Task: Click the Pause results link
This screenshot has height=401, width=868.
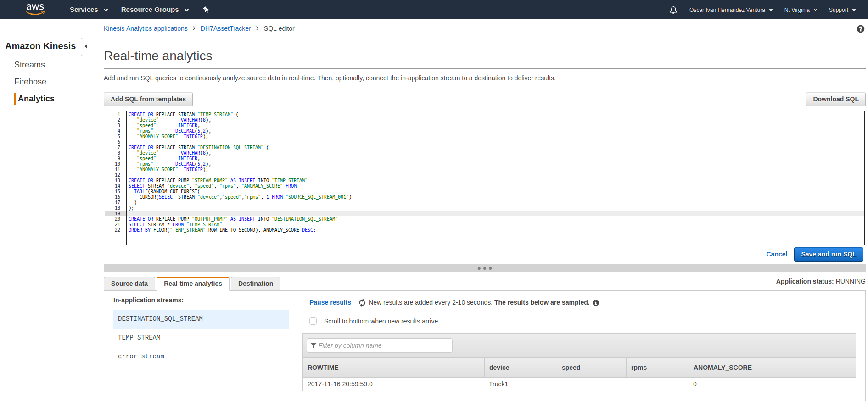Action: tap(330, 302)
